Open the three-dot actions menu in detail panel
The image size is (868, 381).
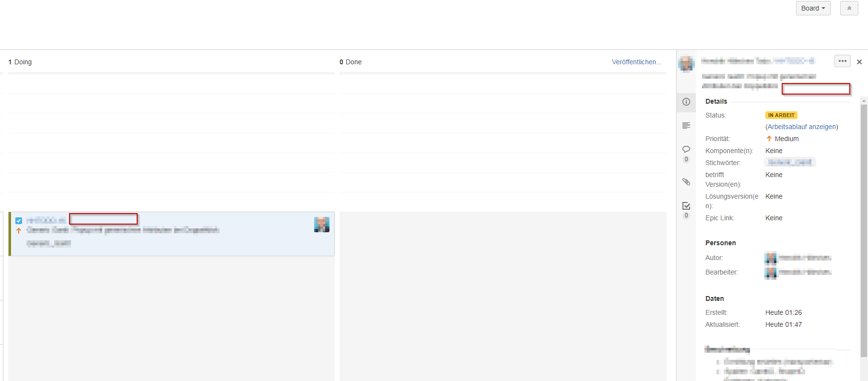coord(843,61)
